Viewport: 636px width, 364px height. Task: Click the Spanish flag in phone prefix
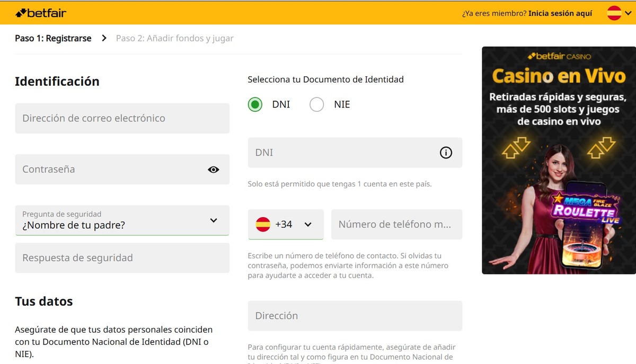pos(263,224)
